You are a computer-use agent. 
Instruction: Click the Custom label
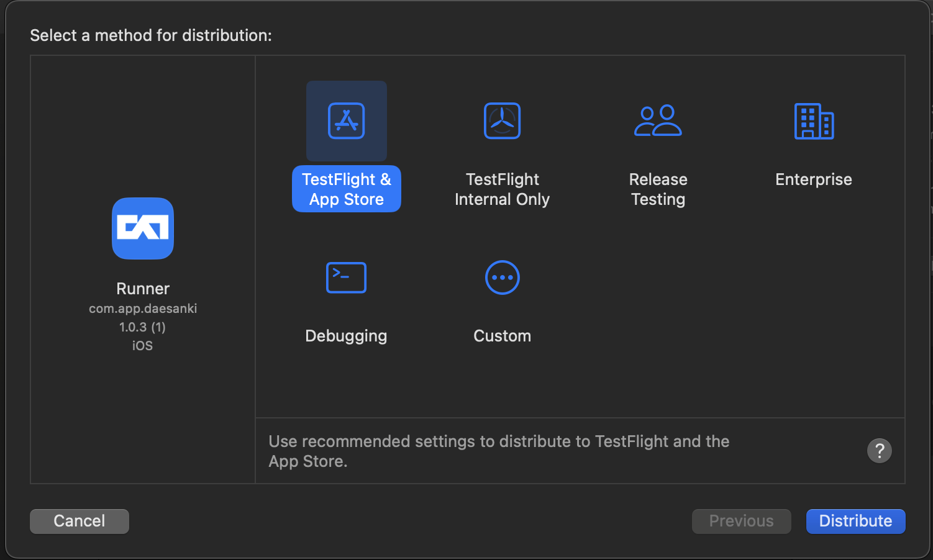[502, 336]
